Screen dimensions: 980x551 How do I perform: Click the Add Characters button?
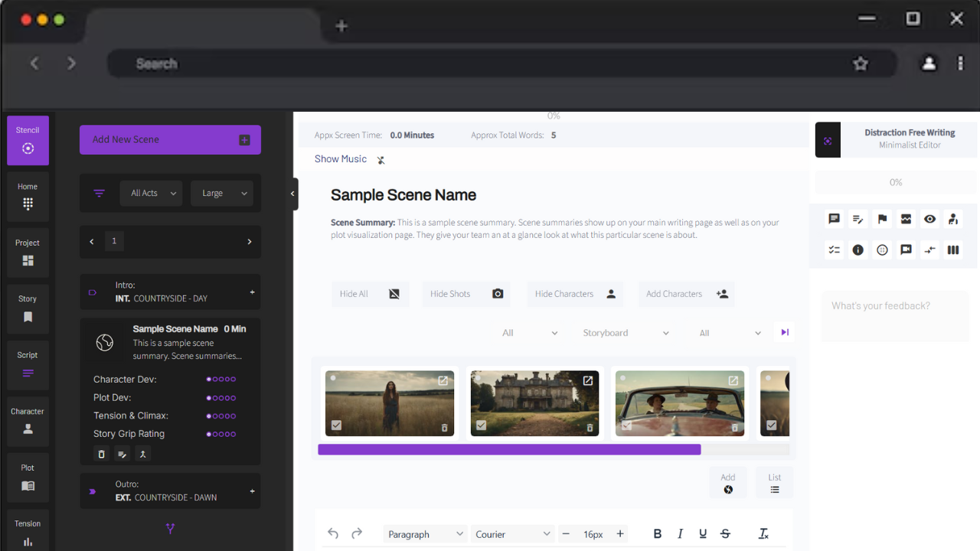tap(687, 294)
